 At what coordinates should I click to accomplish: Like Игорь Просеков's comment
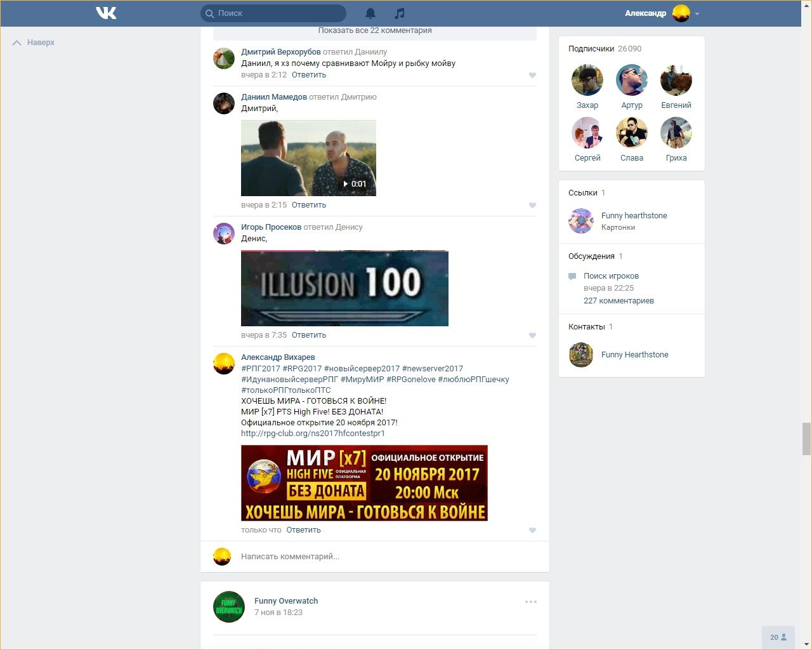tap(532, 335)
